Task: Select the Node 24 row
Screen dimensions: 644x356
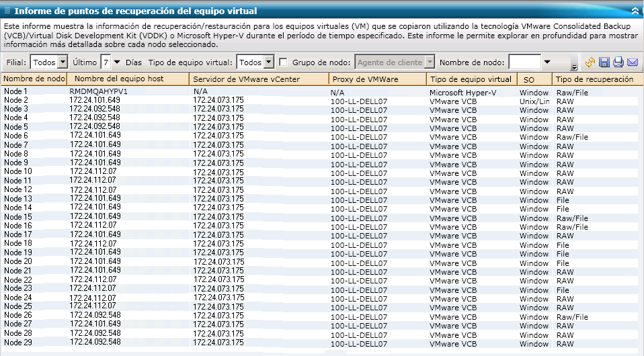Action: 17,298
